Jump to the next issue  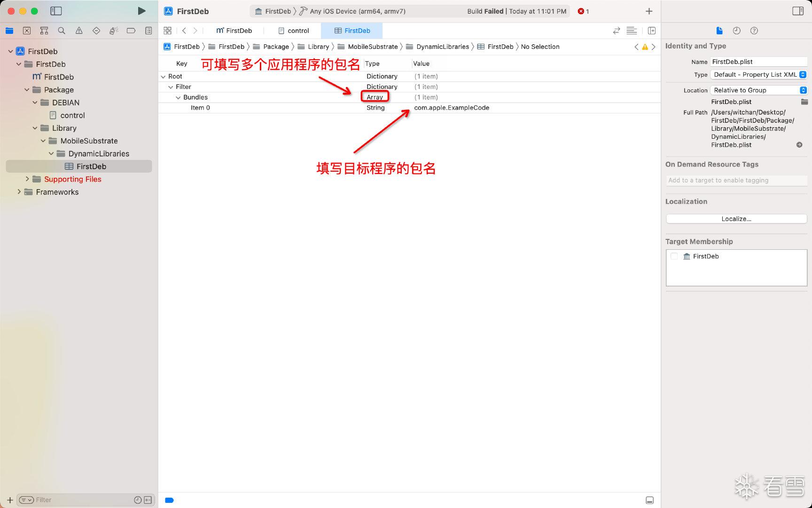tap(654, 47)
